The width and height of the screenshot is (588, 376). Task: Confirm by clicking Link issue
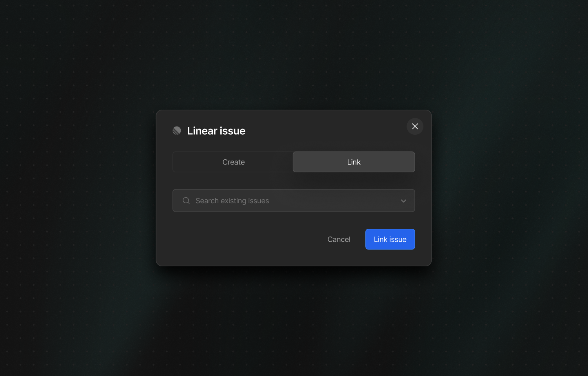(390, 239)
